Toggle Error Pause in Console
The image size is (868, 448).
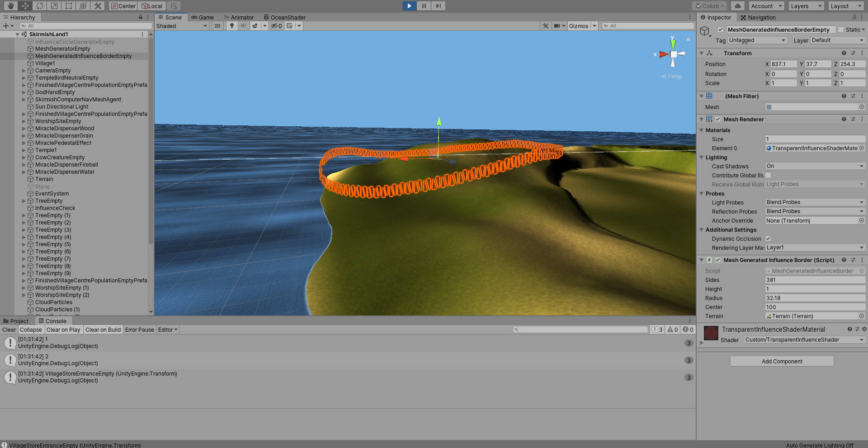(140, 329)
